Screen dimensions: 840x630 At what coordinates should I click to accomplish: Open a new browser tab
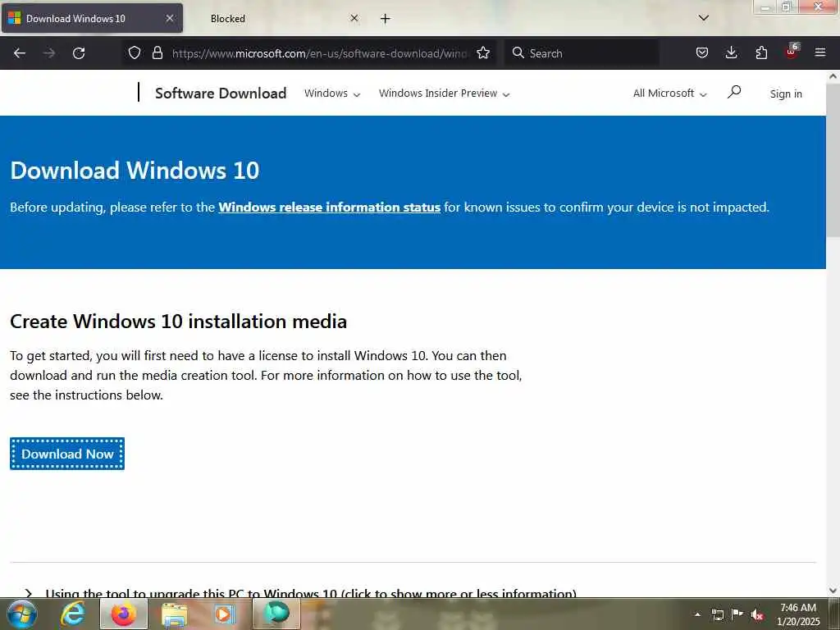click(x=386, y=19)
